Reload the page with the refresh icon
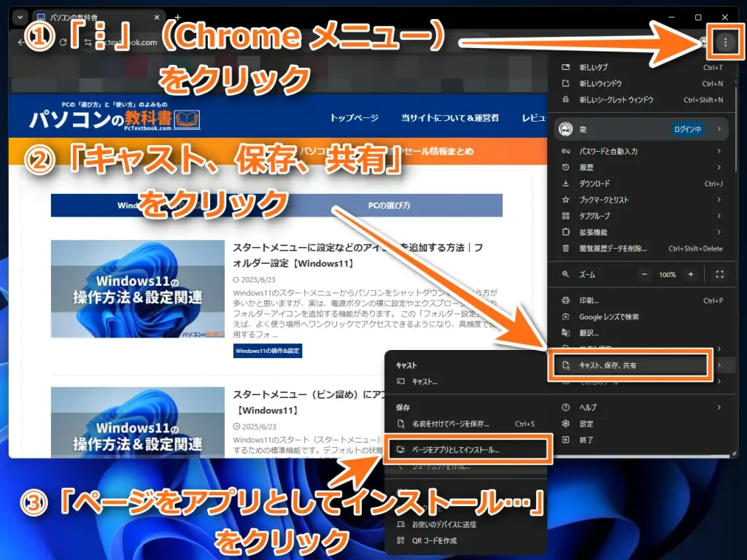The image size is (747, 560). pyautogui.click(x=63, y=42)
